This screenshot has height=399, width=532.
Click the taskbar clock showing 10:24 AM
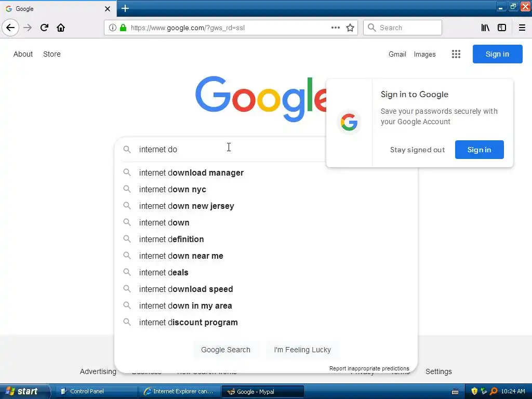(513, 391)
